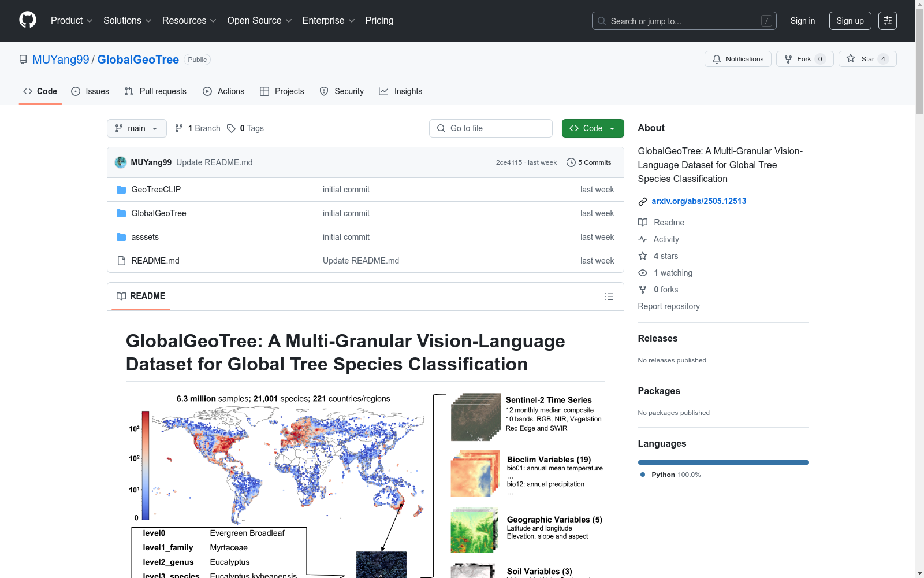Image resolution: width=924 pixels, height=578 pixels.
Task: Select the README tab heading
Action: click(141, 296)
